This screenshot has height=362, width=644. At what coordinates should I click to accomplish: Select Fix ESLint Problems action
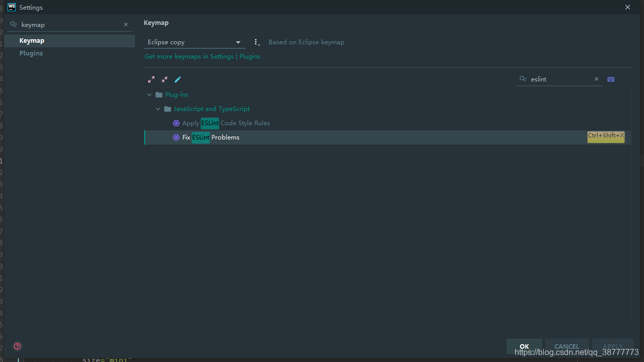point(388,137)
